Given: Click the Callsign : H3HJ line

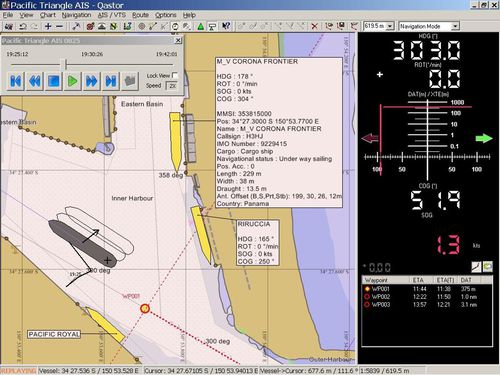Looking at the screenshot, I should 240,136.
